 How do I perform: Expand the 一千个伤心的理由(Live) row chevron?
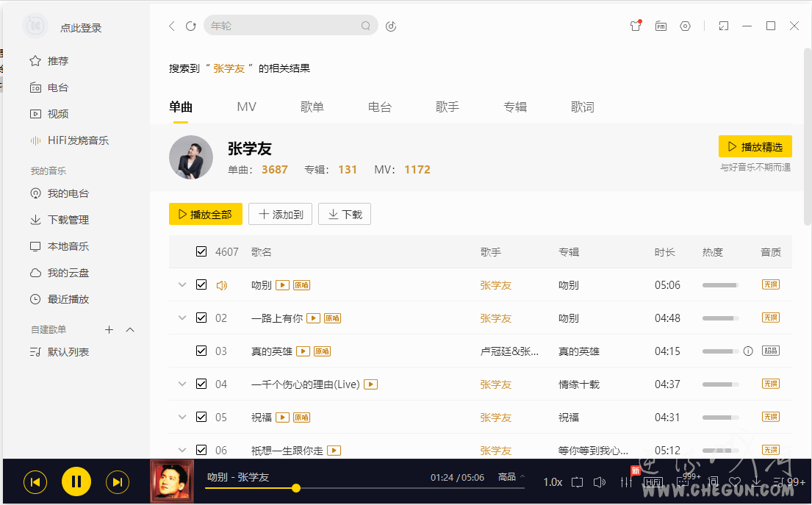tap(182, 384)
